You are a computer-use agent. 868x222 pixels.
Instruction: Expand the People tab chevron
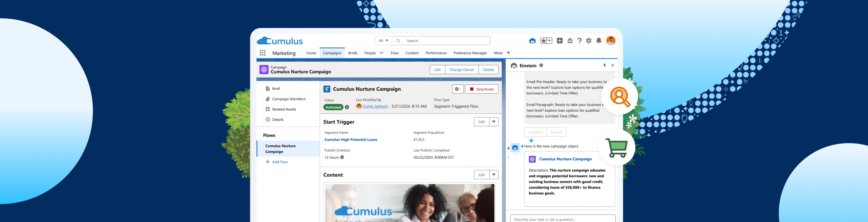(381, 53)
